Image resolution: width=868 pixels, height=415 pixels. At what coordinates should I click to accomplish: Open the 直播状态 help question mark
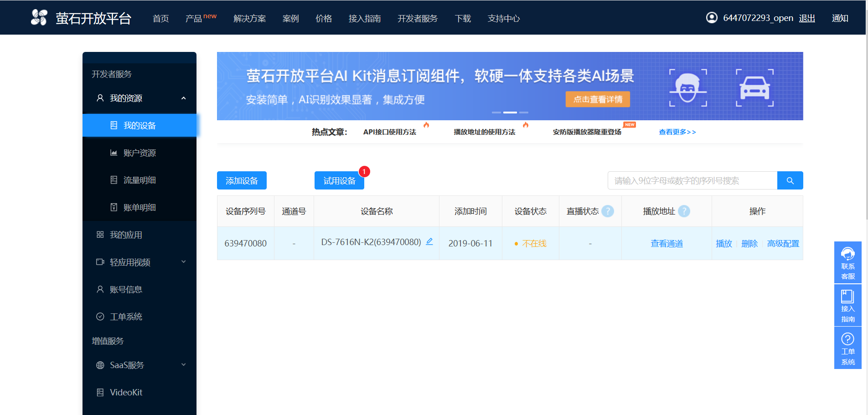click(608, 211)
